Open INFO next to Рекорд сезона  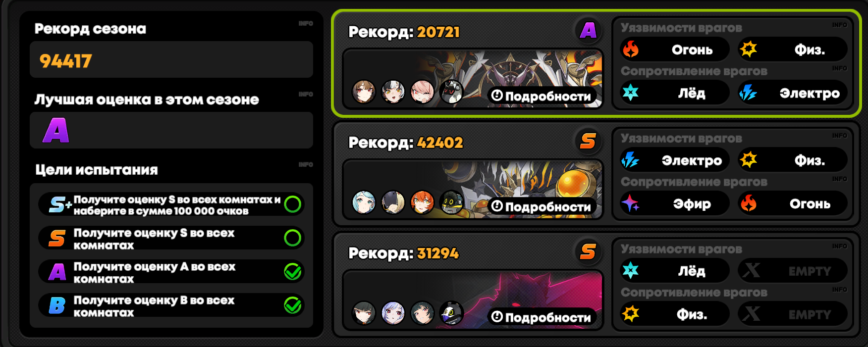[306, 23]
